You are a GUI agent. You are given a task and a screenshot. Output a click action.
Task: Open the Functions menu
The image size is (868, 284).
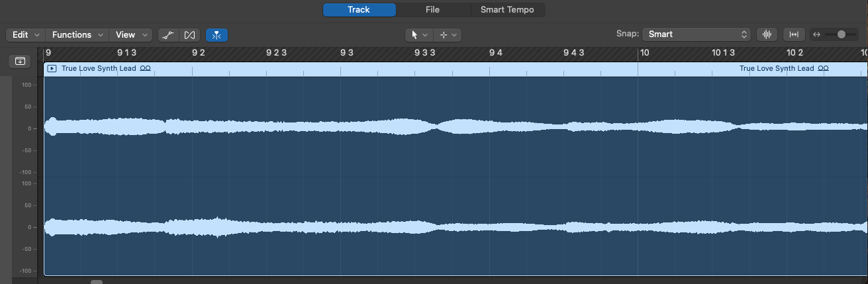[x=77, y=34]
